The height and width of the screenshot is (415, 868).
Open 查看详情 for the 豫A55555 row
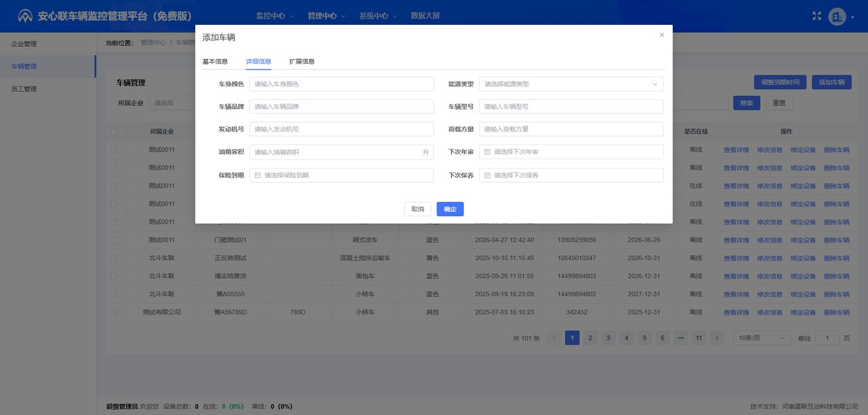[737, 294]
